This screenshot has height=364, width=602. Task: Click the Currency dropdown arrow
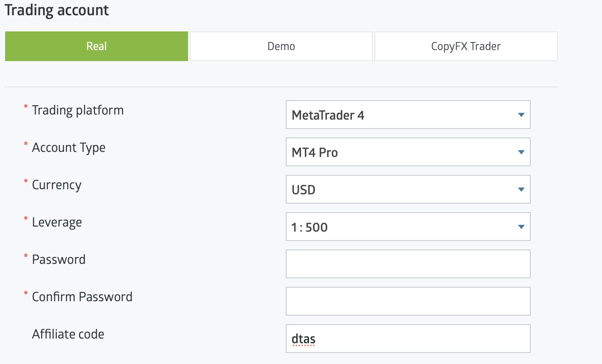click(521, 190)
